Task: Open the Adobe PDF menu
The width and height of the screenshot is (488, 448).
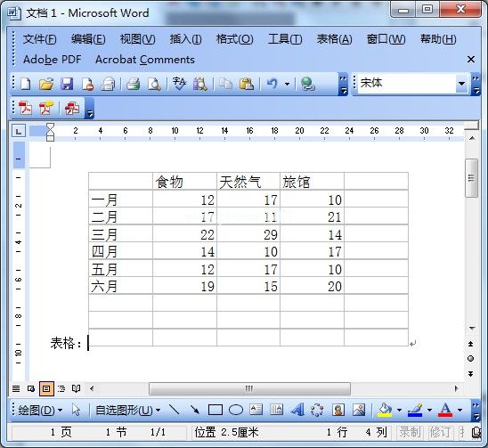Action: (52, 60)
